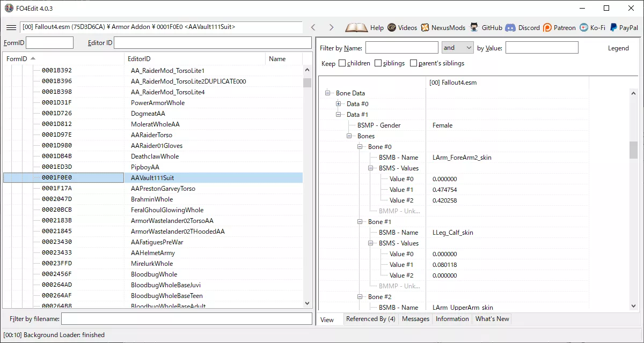Select the DeathclawWhole record
The width and height of the screenshot is (644, 343).
click(153, 156)
